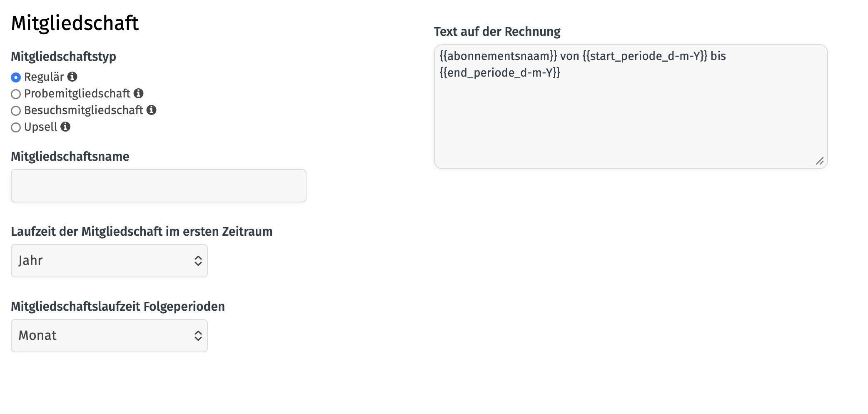Choose the Probemitgliedschaft radio option
868x414 pixels.
click(16, 94)
